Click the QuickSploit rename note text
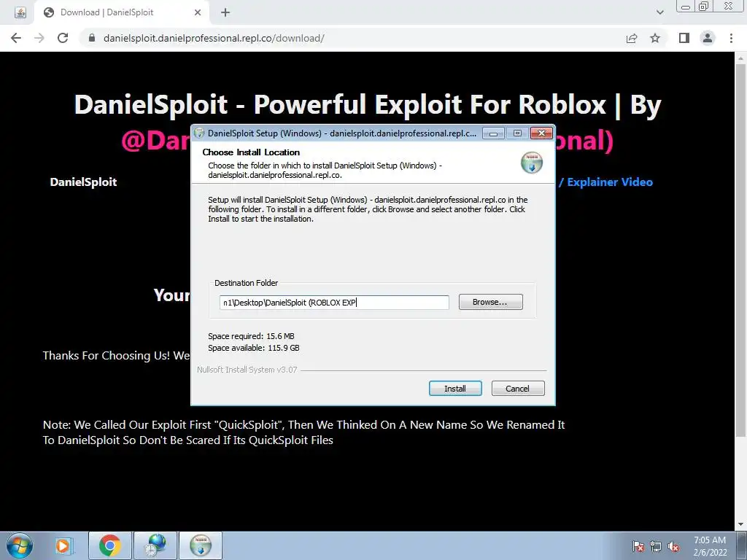 (x=304, y=432)
